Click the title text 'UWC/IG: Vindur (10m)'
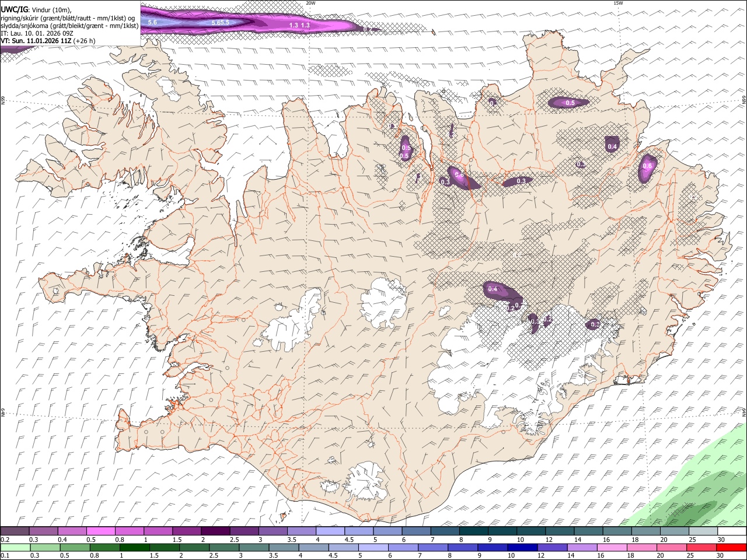This screenshot has width=747, height=560. coord(36,9)
